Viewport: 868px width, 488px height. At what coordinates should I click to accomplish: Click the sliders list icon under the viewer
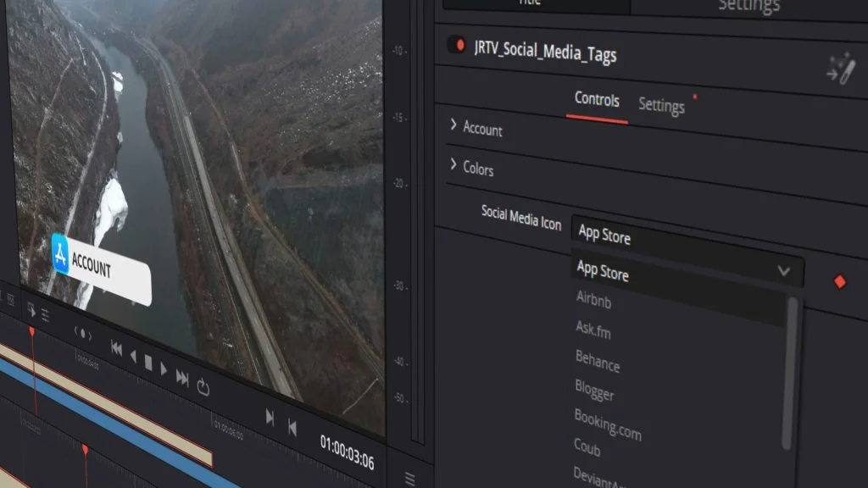tap(46, 316)
